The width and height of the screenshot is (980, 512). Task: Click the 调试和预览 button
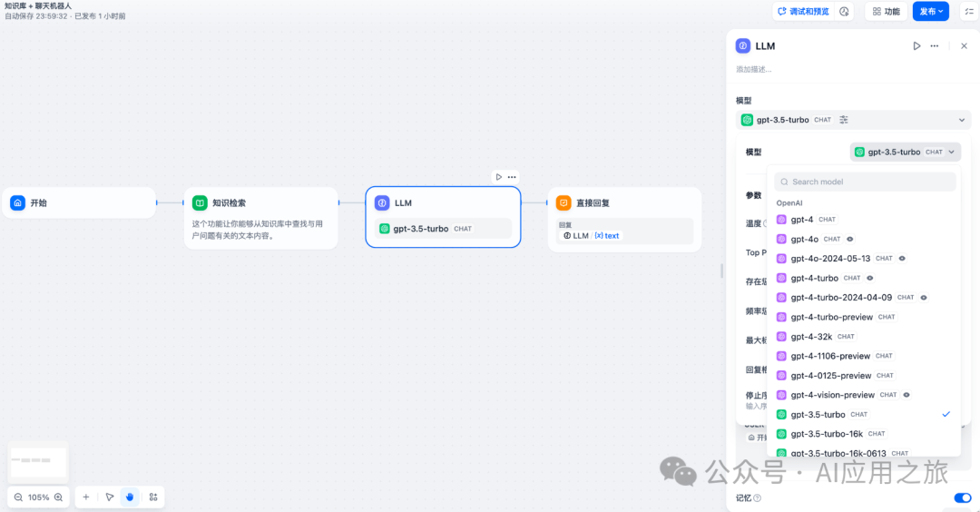(803, 11)
